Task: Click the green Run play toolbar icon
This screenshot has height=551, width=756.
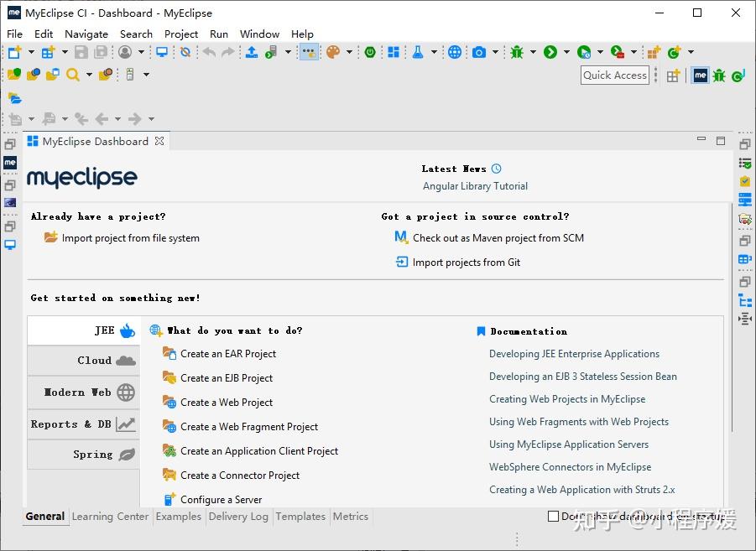Action: [550, 52]
